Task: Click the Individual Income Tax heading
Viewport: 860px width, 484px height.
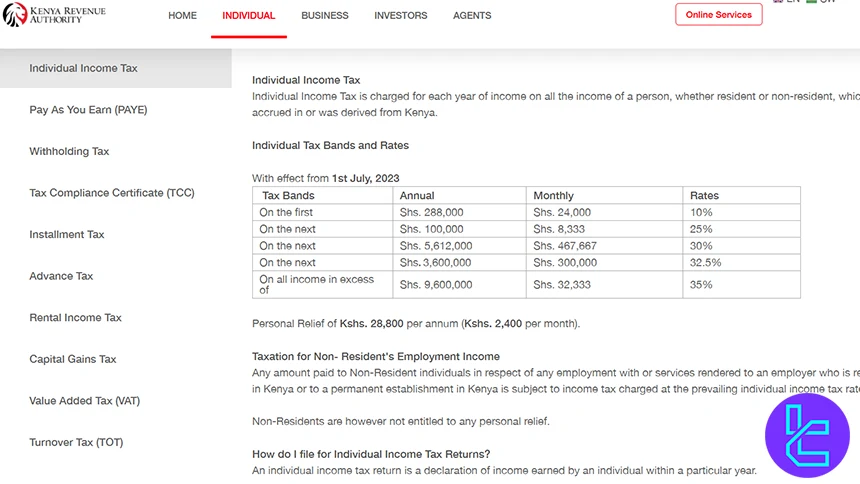Action: pyautogui.click(x=306, y=80)
